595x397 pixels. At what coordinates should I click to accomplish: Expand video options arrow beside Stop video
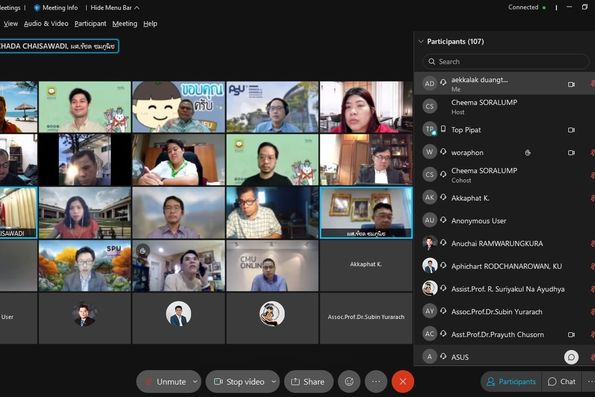pos(274,381)
